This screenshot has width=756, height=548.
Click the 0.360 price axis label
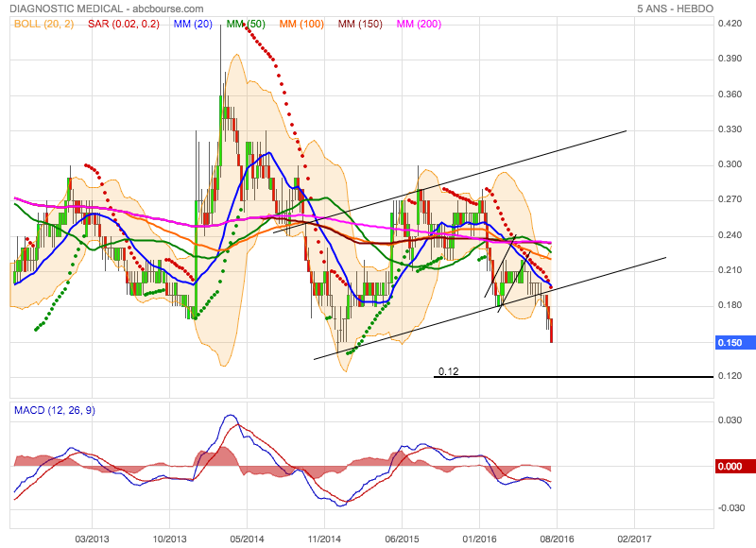[730, 94]
